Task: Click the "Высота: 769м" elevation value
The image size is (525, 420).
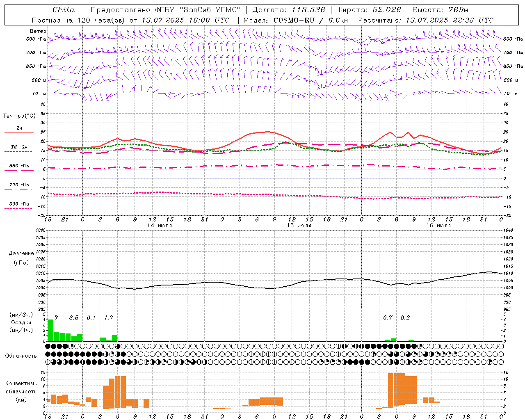Action: pyautogui.click(x=440, y=10)
